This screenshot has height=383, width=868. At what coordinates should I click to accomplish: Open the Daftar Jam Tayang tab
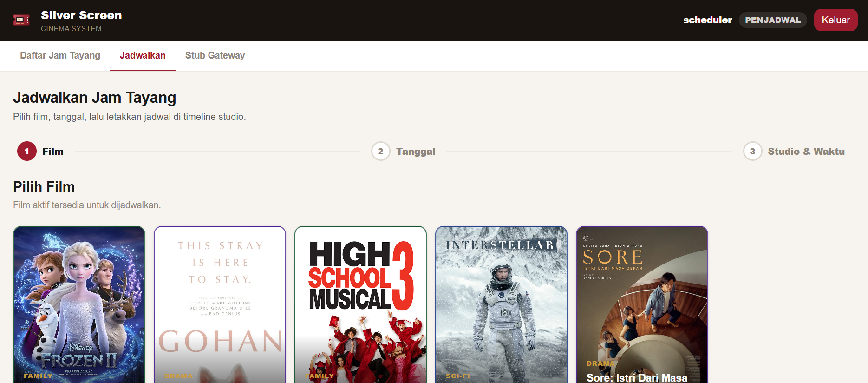[x=60, y=55]
